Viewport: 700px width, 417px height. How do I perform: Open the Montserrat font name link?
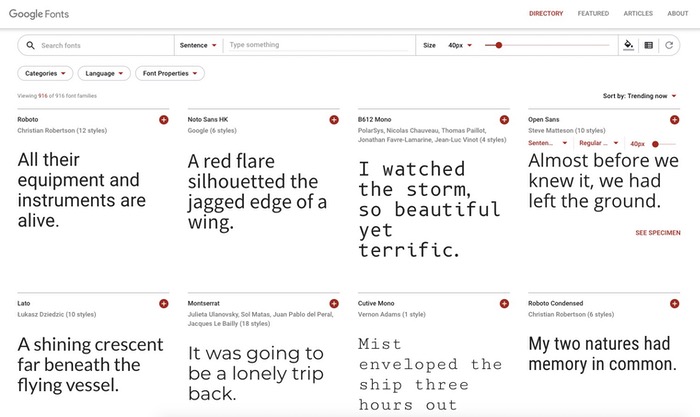[204, 304]
